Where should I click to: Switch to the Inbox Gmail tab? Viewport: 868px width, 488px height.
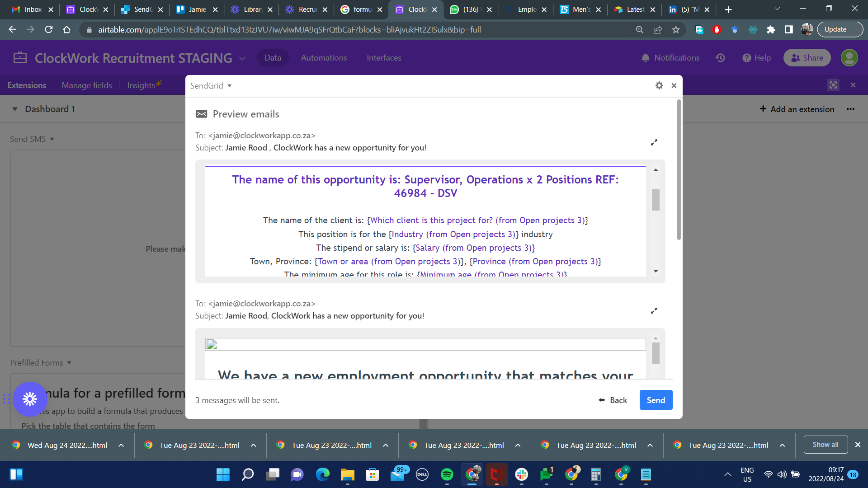[x=33, y=9]
